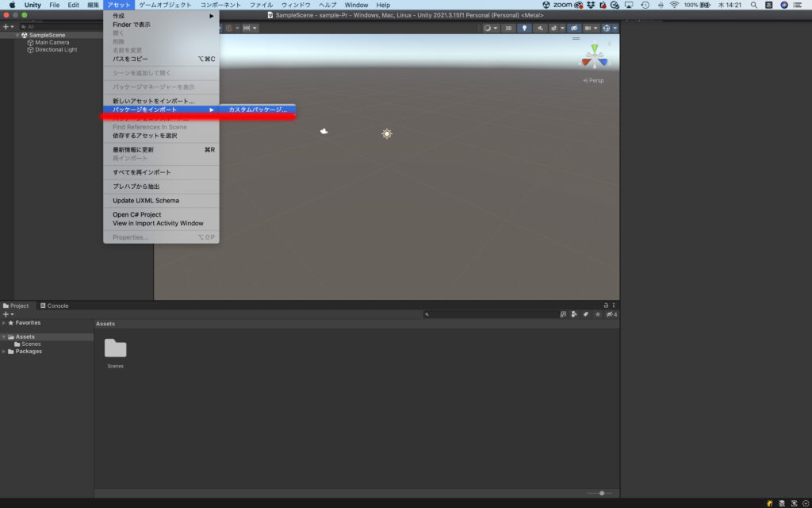812x508 pixels.
Task: Toggle scene effects (skybox) button
Action: [553, 28]
